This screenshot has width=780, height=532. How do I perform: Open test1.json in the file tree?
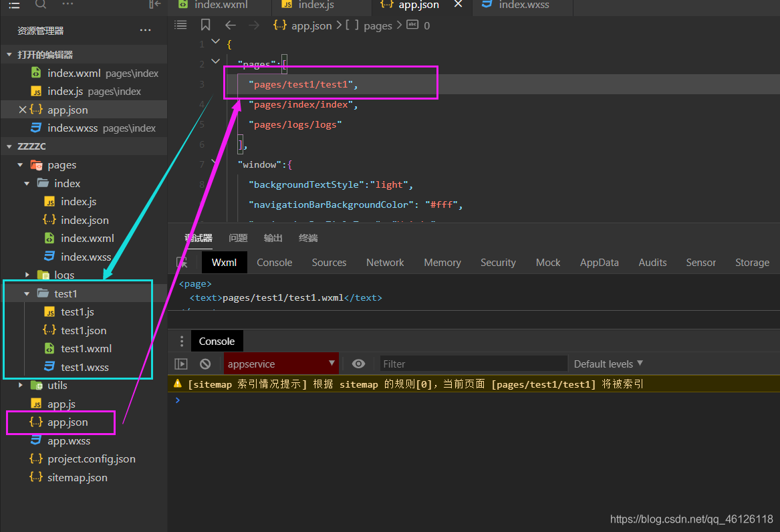(x=83, y=330)
